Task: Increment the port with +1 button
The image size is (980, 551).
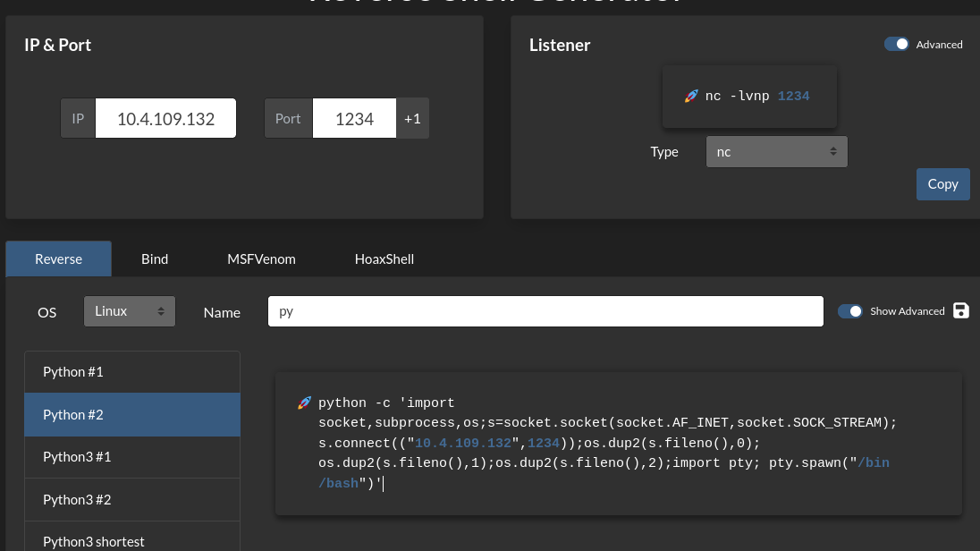Action: coord(412,118)
